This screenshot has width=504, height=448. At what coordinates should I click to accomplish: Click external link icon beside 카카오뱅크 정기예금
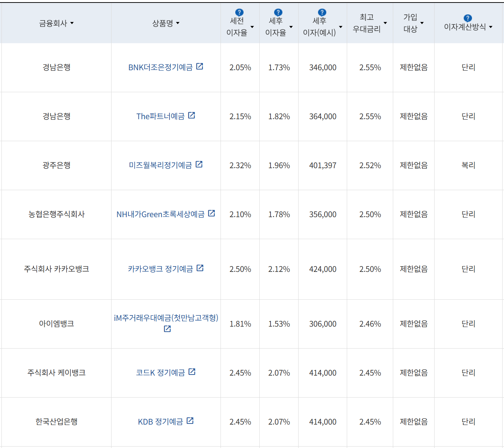click(200, 268)
